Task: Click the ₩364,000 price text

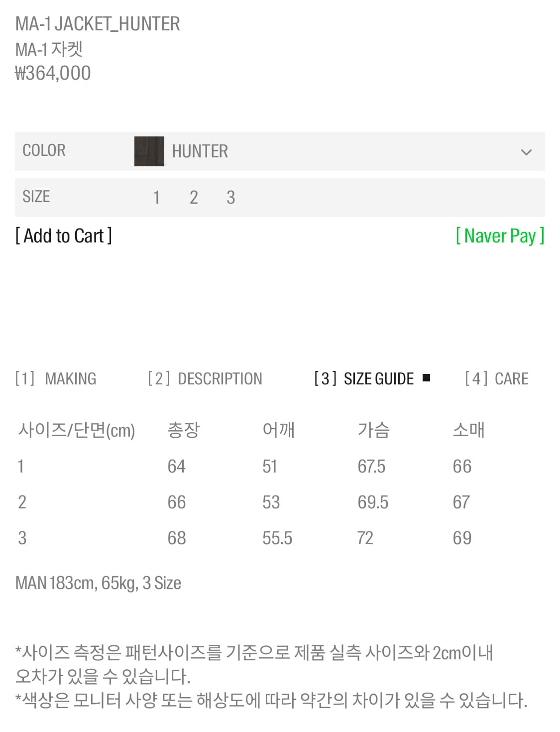Action: click(x=53, y=73)
